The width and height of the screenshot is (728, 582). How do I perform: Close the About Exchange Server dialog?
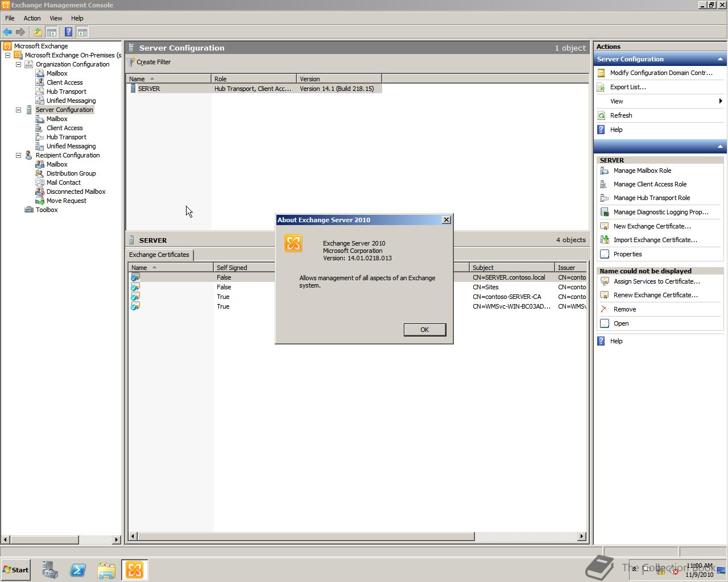446,220
